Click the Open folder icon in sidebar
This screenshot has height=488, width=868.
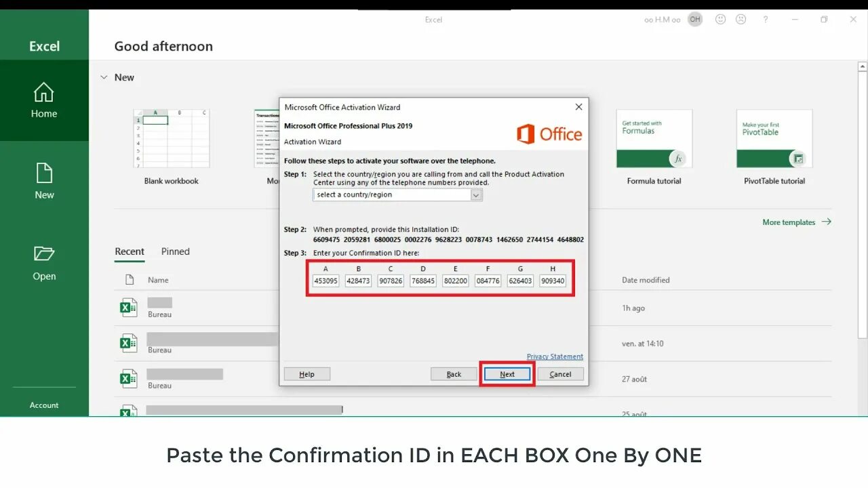44,254
